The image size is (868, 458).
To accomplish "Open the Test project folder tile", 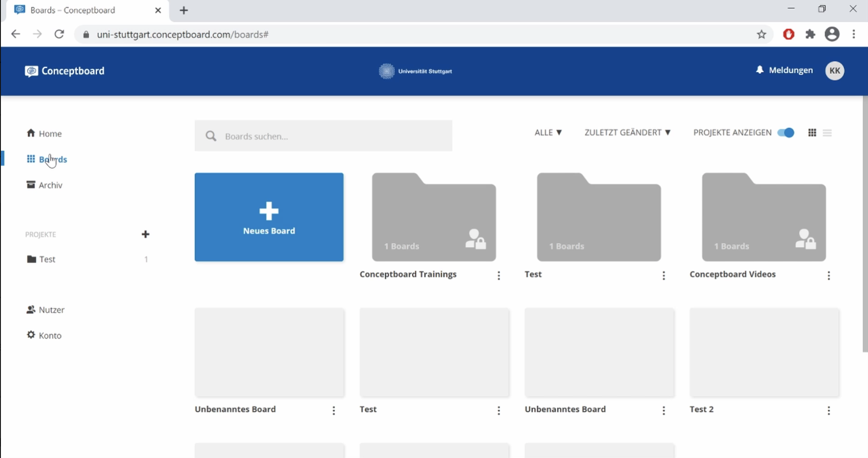I will 599,217.
